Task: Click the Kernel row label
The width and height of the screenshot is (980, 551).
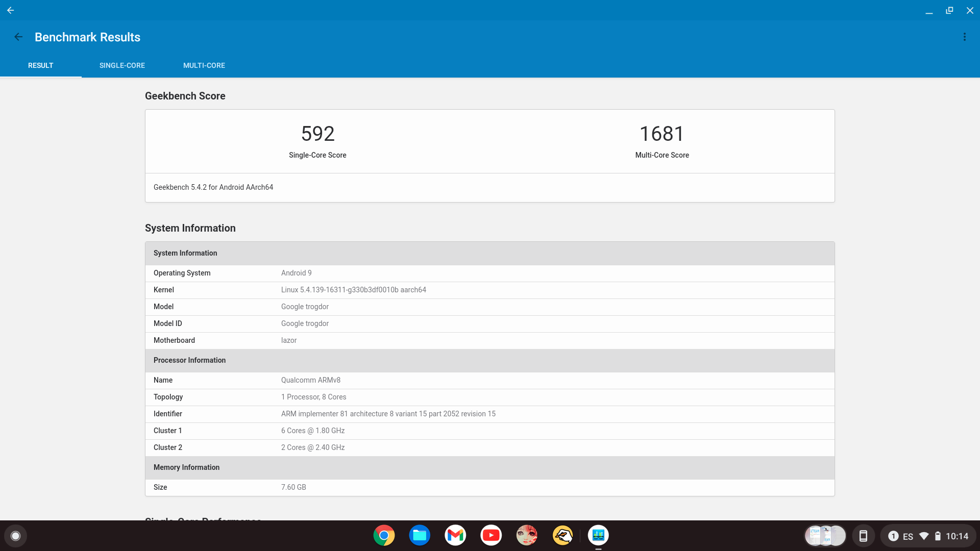Action: [164, 290]
